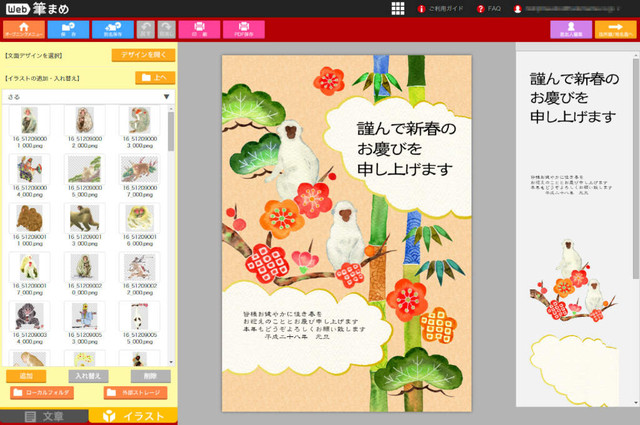The image size is (640, 425).
Task: Open the FAQ link
Action: 489,9
